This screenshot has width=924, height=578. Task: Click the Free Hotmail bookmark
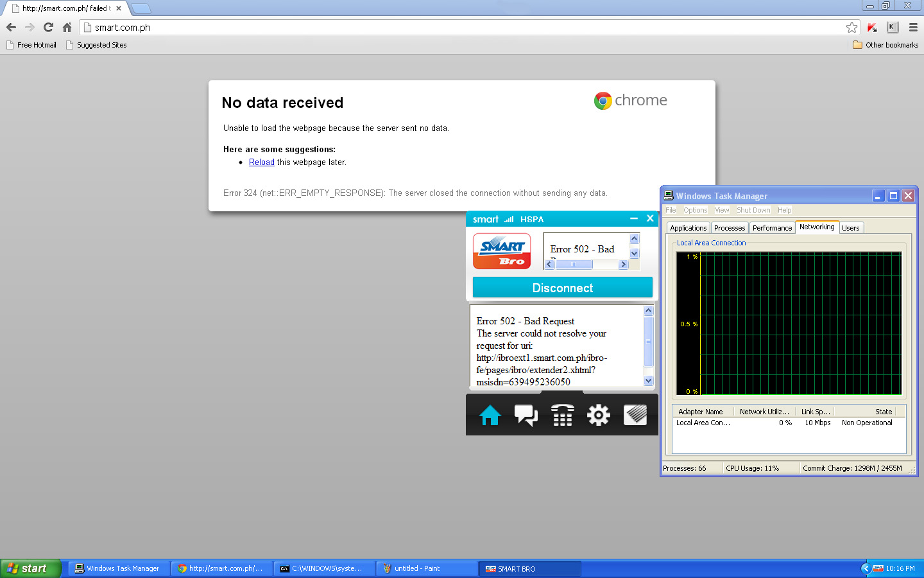point(31,45)
